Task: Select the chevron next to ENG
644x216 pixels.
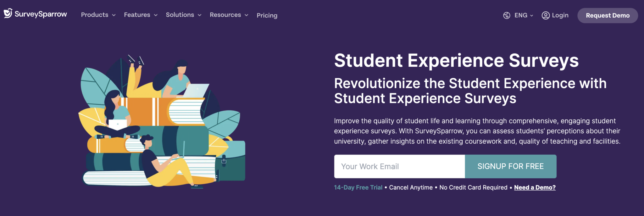Action: [531, 16]
